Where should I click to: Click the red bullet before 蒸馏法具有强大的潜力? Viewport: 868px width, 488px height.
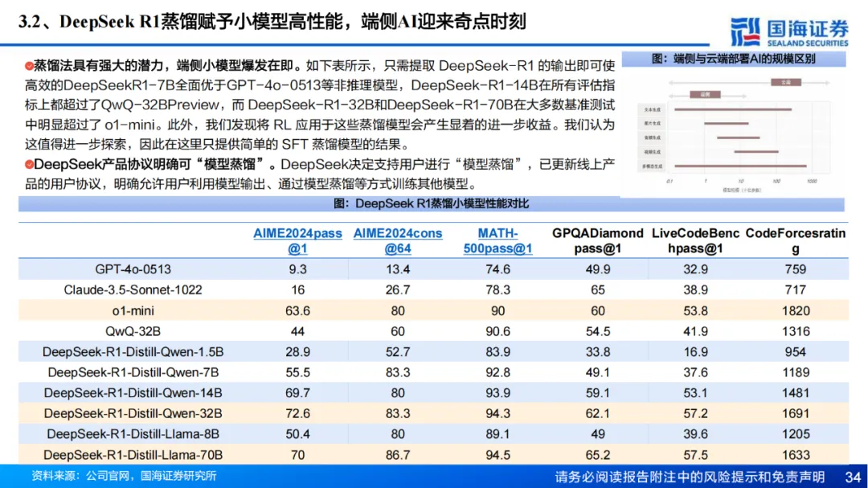coord(29,66)
